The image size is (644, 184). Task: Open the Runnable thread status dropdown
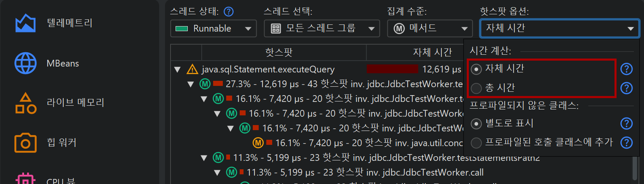click(214, 29)
